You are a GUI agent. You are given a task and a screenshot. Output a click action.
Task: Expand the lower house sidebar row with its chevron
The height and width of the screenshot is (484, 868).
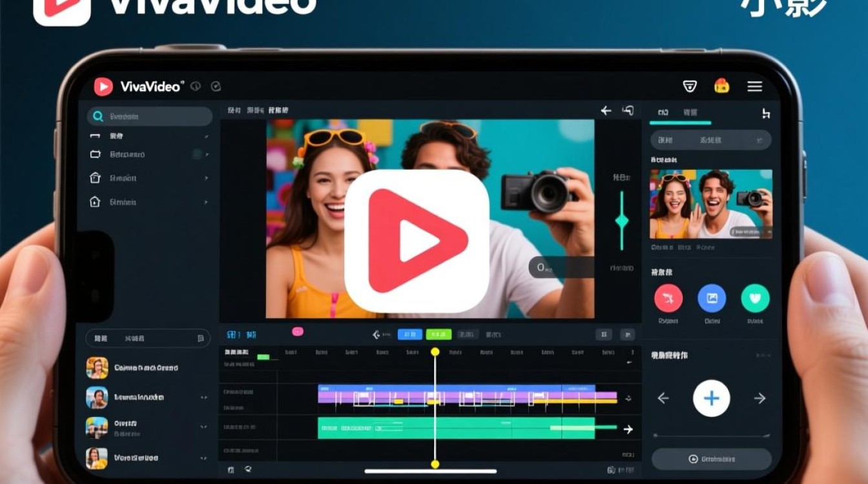pyautogui.click(x=206, y=202)
